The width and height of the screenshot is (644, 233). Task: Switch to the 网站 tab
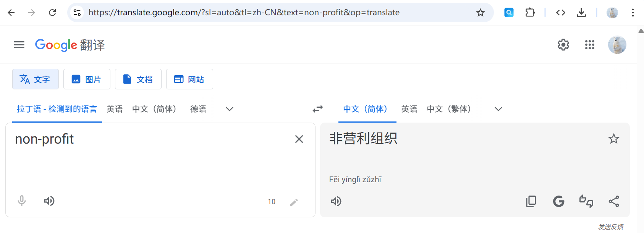click(189, 79)
